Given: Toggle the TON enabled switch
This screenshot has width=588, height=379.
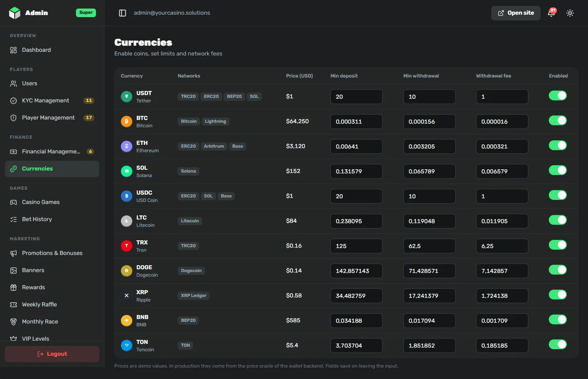Looking at the screenshot, I should tap(558, 344).
